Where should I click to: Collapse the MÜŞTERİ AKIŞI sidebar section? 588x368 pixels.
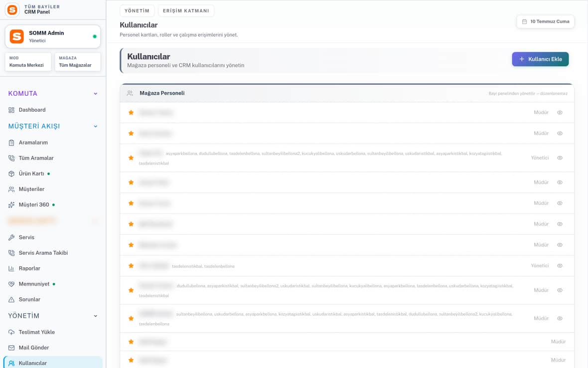pyautogui.click(x=96, y=127)
